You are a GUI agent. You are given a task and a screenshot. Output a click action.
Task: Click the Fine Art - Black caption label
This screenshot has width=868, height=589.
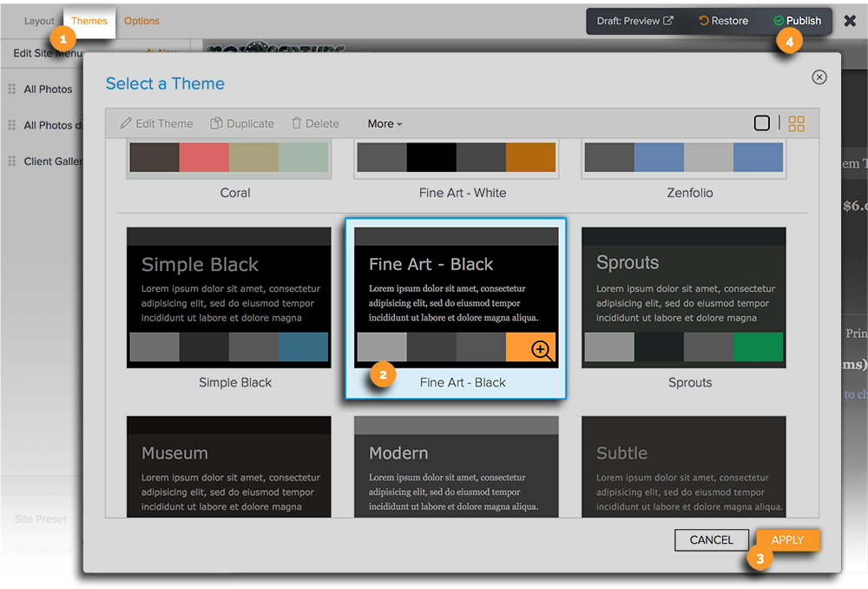coord(463,383)
